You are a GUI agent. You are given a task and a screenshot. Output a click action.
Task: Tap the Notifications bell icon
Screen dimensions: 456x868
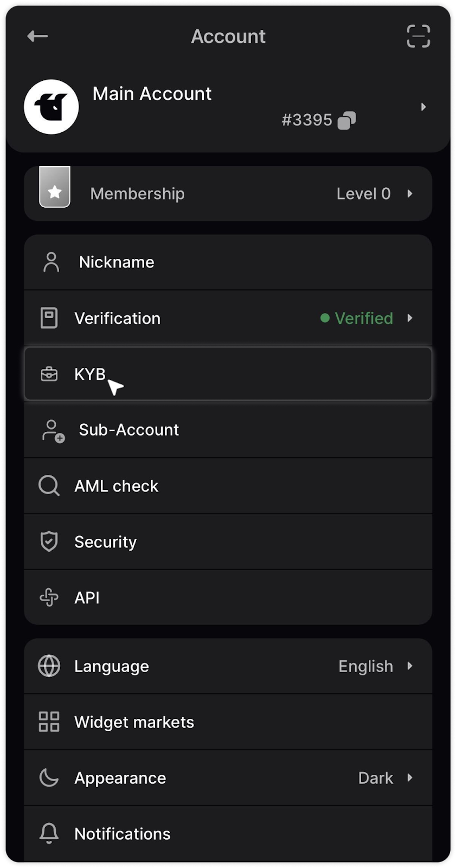49,833
